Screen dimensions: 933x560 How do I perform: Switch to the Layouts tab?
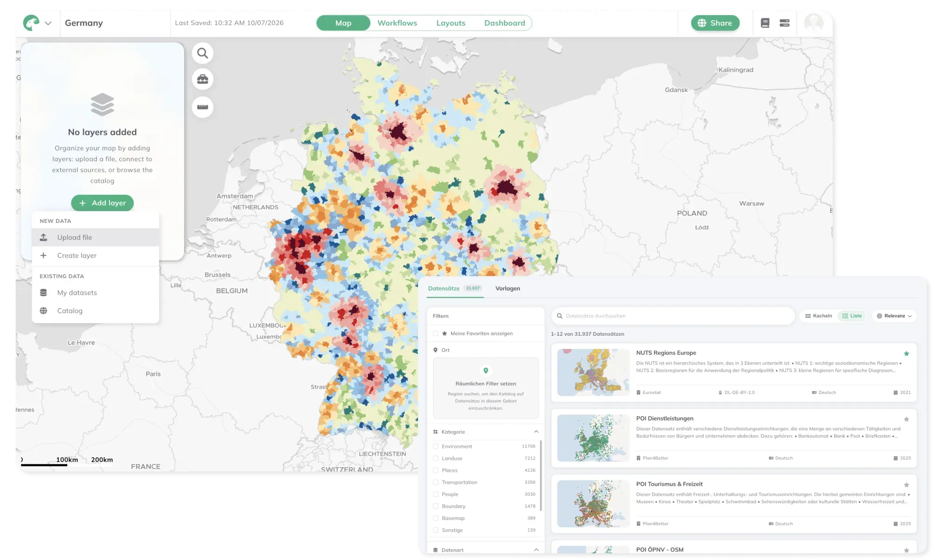click(451, 23)
